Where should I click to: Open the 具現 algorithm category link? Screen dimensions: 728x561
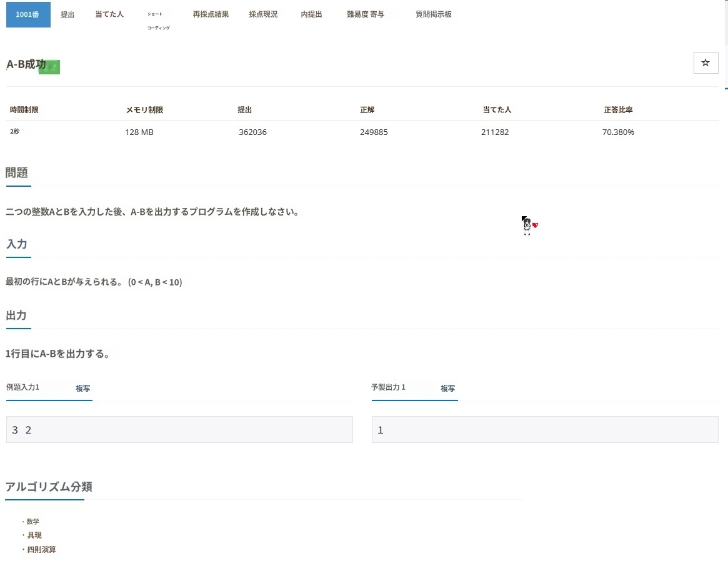34,535
